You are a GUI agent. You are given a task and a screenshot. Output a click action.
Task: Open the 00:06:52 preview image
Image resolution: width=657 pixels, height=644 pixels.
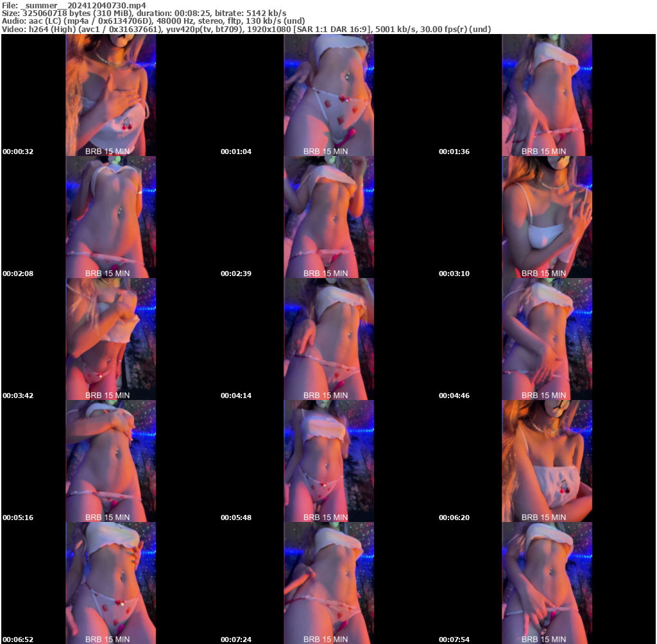click(x=110, y=582)
